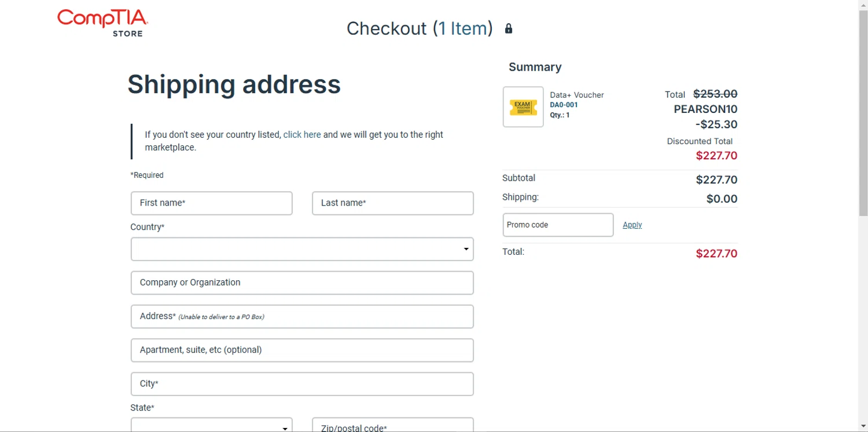
Task: Focus the City input field
Action: tap(302, 384)
